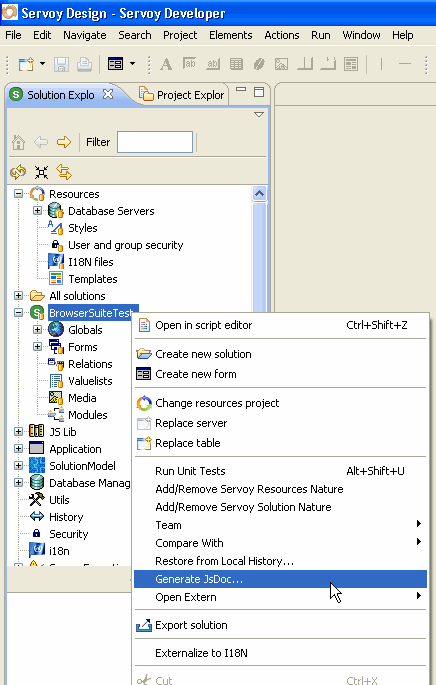The width and height of the screenshot is (436, 685).
Task: Select the Media tree item
Action: [82, 398]
